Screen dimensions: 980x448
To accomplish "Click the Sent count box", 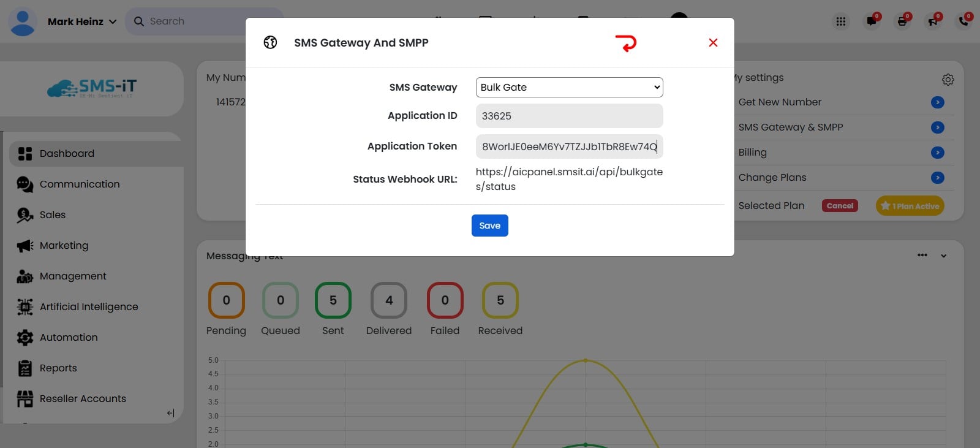I will point(333,300).
